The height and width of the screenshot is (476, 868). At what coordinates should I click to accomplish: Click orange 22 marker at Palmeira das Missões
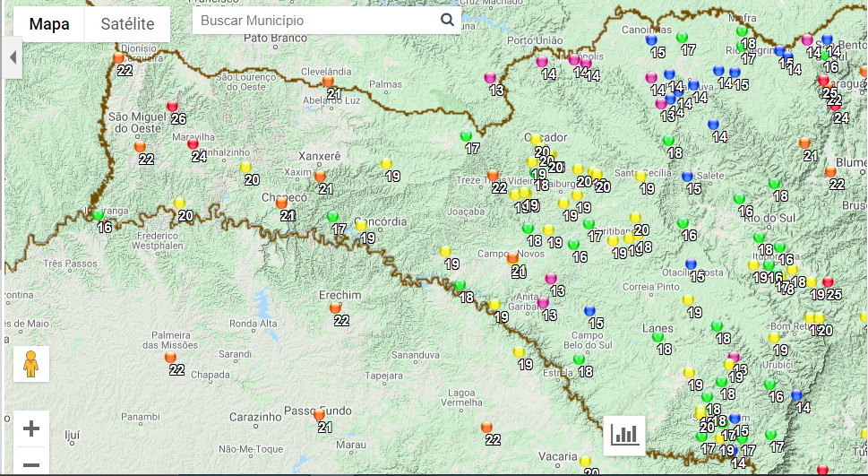170,358
